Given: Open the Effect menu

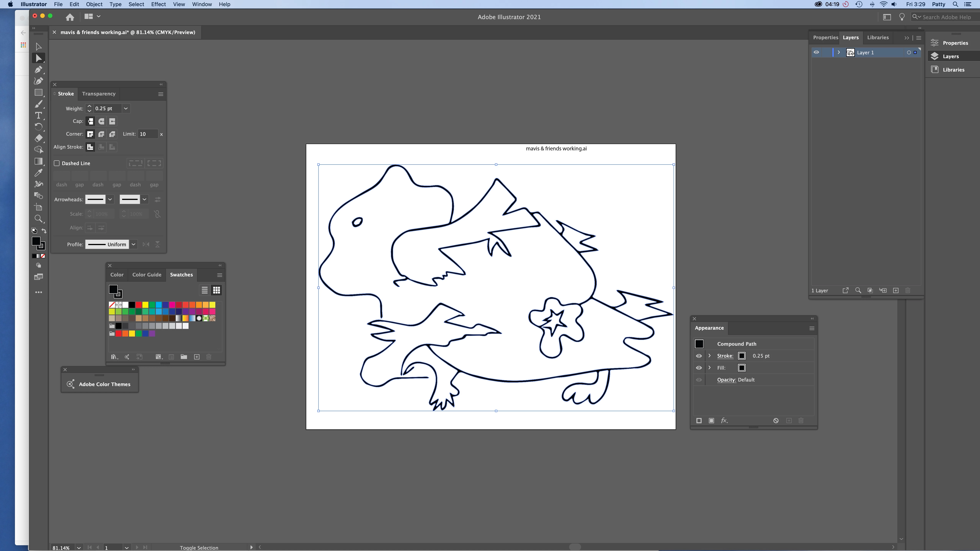Looking at the screenshot, I should 158,4.
